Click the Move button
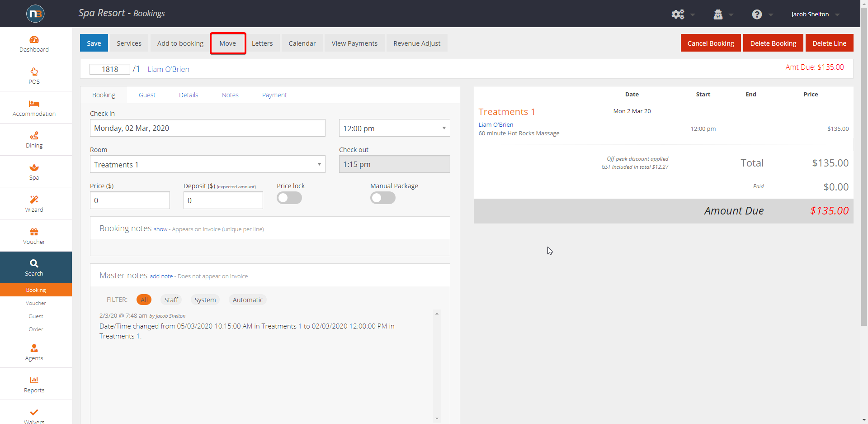The width and height of the screenshot is (868, 424). (x=228, y=43)
